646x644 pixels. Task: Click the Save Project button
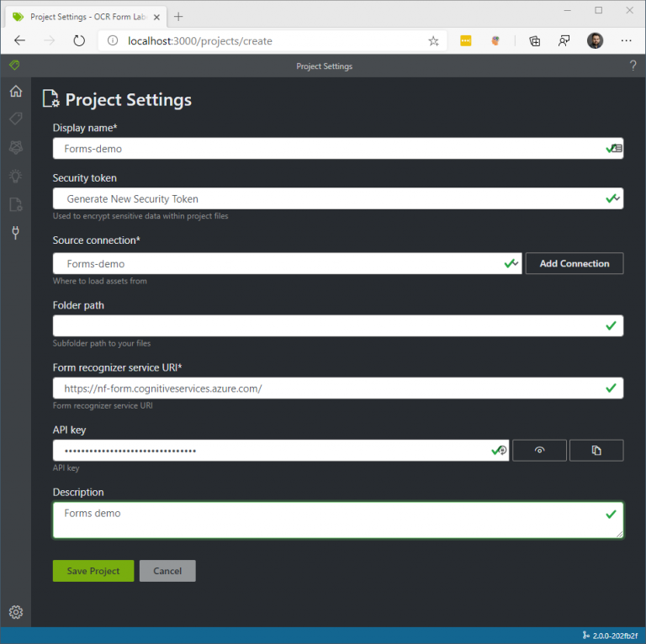point(93,571)
